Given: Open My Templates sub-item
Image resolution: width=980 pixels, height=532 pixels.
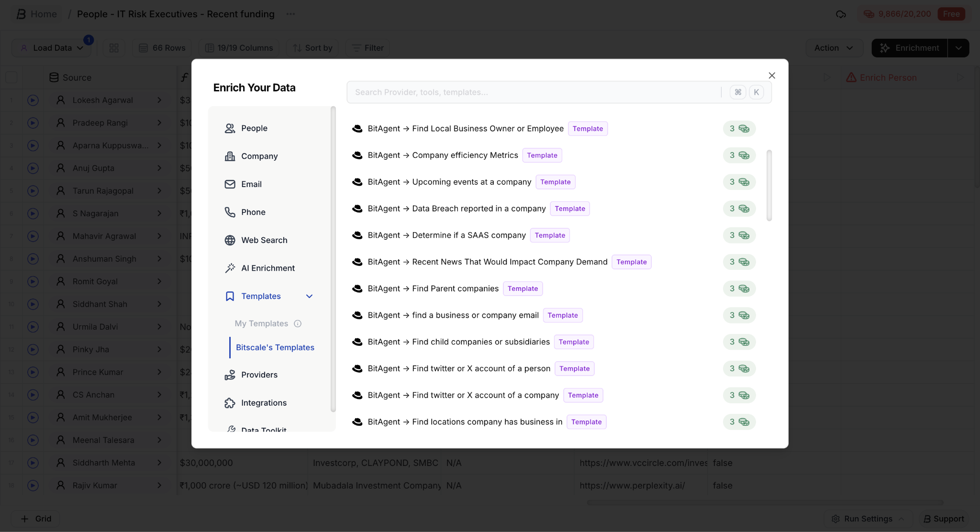Looking at the screenshot, I should (x=261, y=323).
